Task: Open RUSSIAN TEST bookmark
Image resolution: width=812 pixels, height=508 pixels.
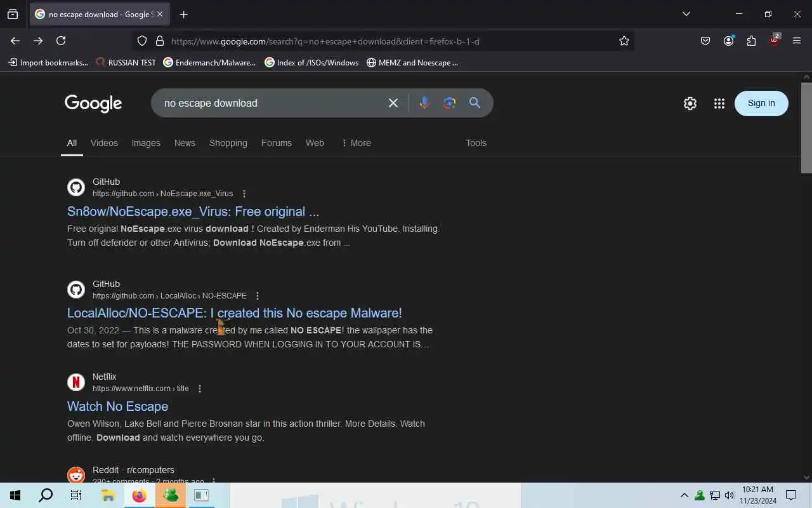Action: 126,62
